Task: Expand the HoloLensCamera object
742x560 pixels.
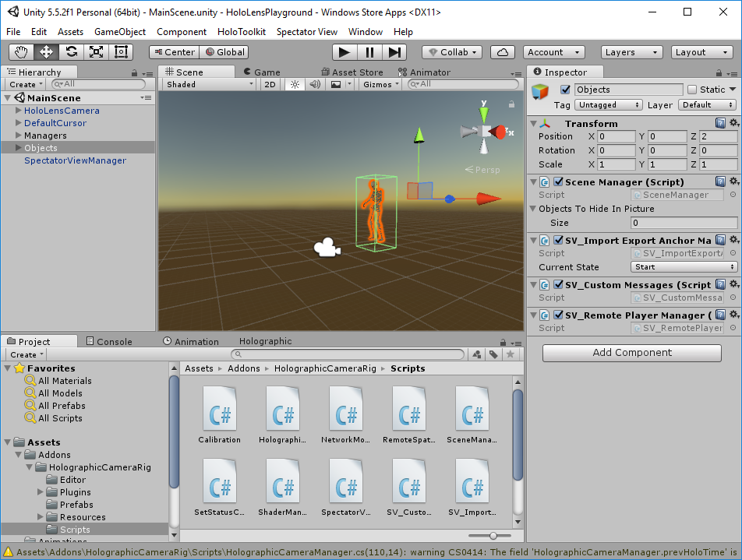Action: tap(19, 110)
